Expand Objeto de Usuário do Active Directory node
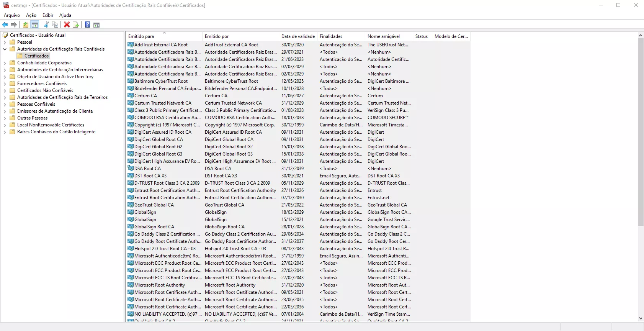644x331 pixels. (5, 77)
